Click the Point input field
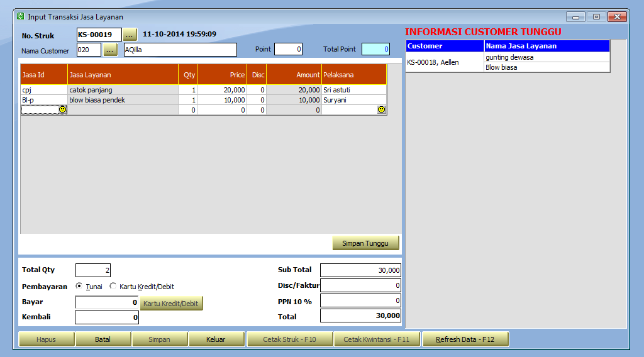The height and width of the screenshot is (357, 644). 288,49
